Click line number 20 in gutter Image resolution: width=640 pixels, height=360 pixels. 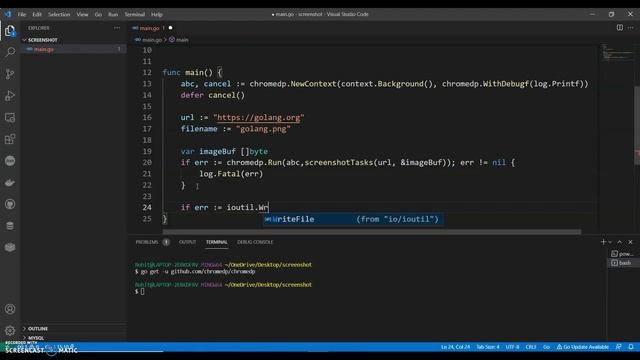coord(147,162)
